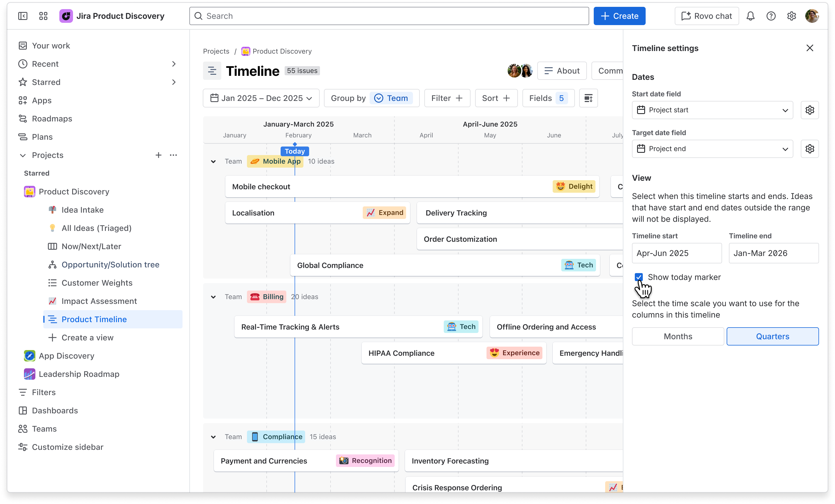Open the notifications bell

pyautogui.click(x=750, y=16)
